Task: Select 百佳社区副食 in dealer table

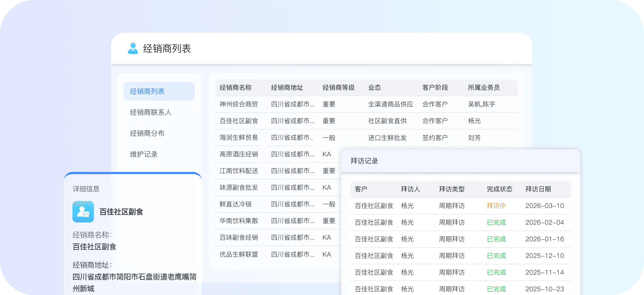Action: pos(239,121)
